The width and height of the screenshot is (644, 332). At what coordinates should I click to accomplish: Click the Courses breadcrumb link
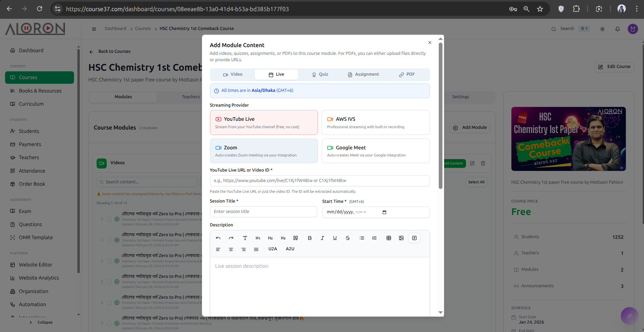143,29
